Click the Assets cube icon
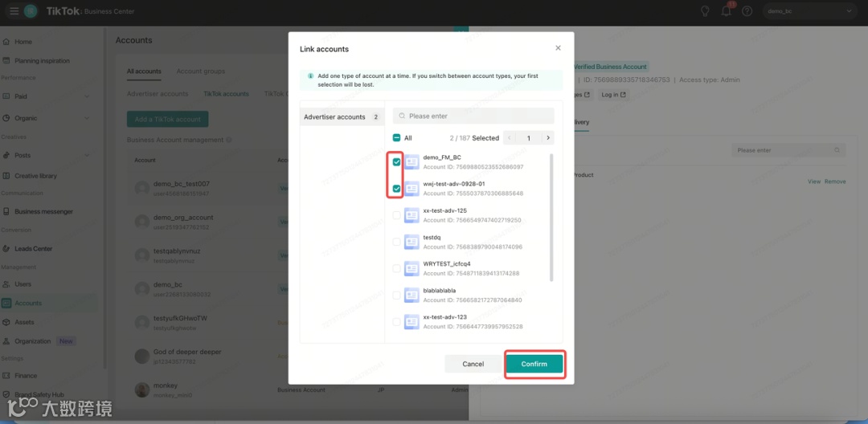The width and height of the screenshot is (868, 424). [6, 322]
